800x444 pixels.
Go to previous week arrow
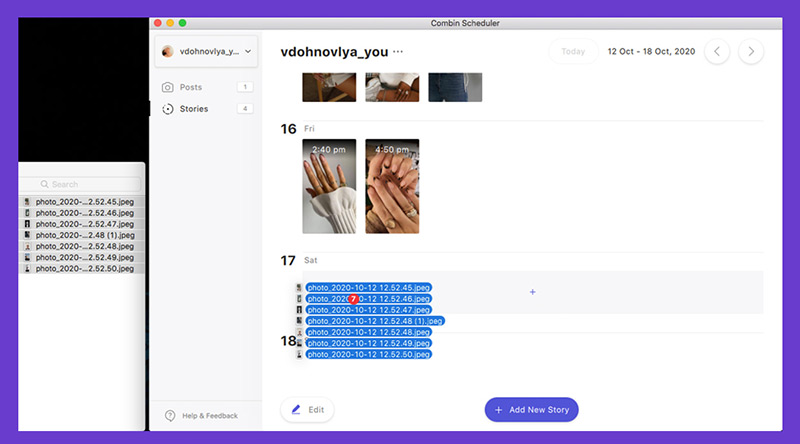click(x=717, y=52)
